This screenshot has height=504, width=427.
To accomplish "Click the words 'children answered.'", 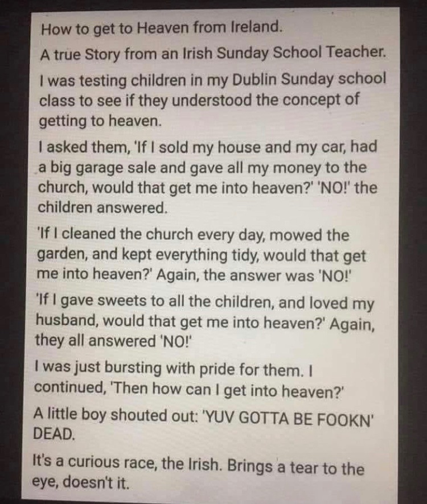I will (102, 208).
